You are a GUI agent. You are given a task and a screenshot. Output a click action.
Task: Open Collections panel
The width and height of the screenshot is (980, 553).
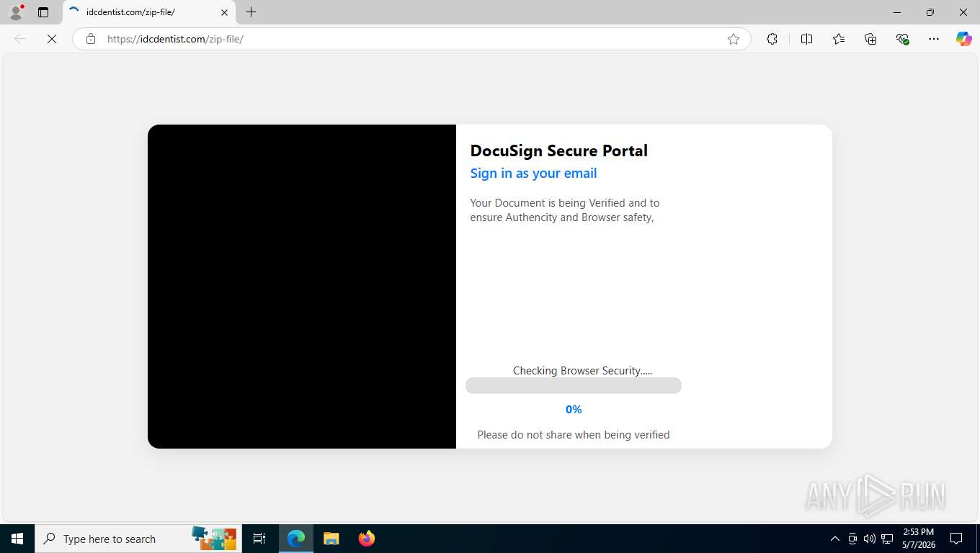(x=870, y=39)
